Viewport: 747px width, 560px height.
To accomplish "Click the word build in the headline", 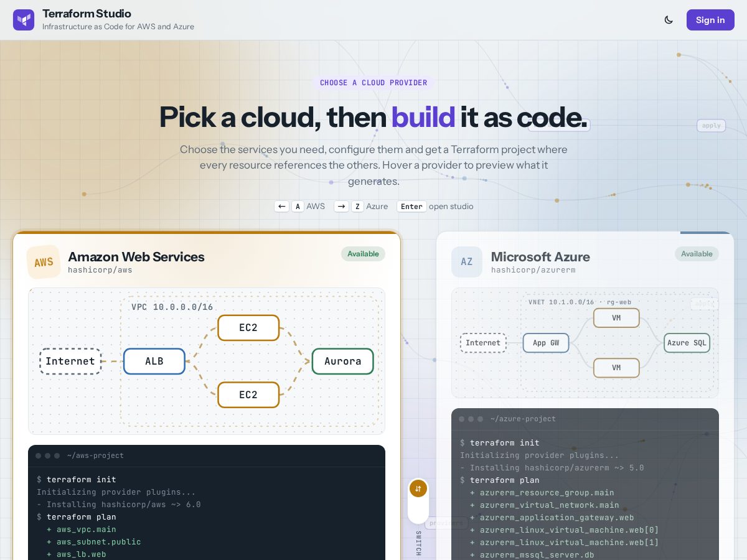I will coord(423,117).
